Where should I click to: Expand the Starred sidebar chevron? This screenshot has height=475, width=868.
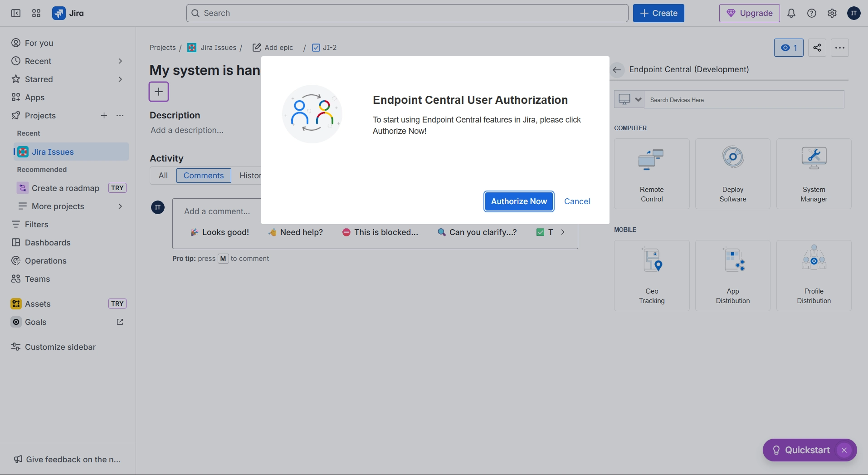[x=120, y=79]
